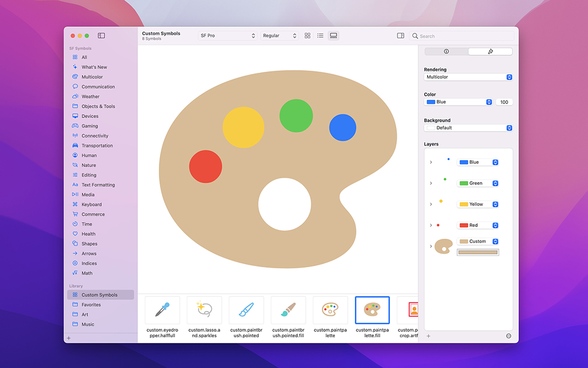Add a new library collection with plus
Image resolution: width=588 pixels, height=368 pixels.
(x=68, y=338)
